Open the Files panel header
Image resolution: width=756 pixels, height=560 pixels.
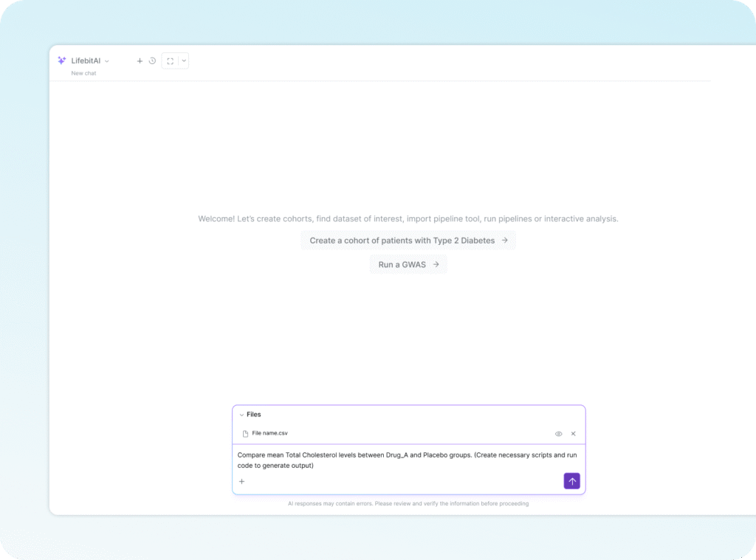point(252,414)
